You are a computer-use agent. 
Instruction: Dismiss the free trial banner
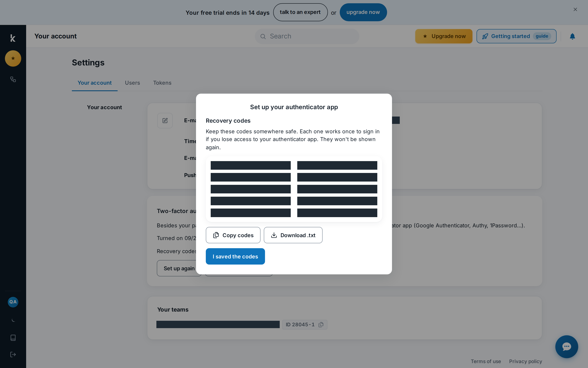tap(575, 9)
